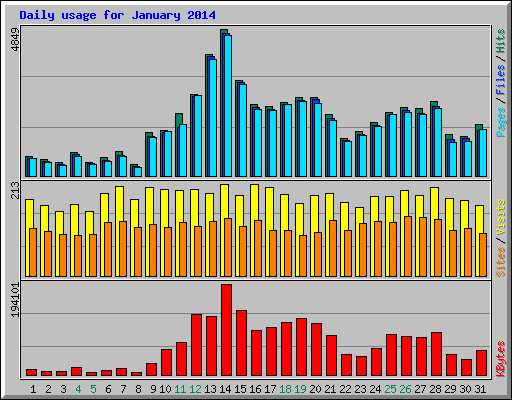
Task: Click day 1 on the date axis
Action: click(x=33, y=389)
